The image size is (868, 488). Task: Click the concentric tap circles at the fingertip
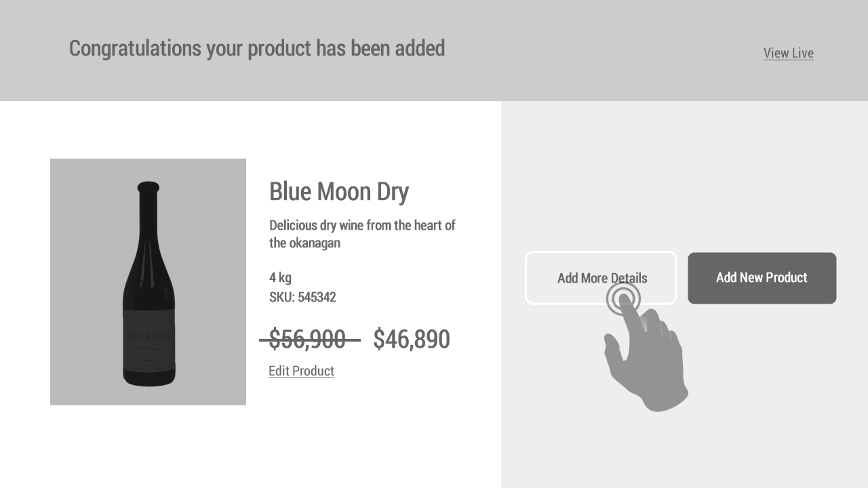point(623,298)
